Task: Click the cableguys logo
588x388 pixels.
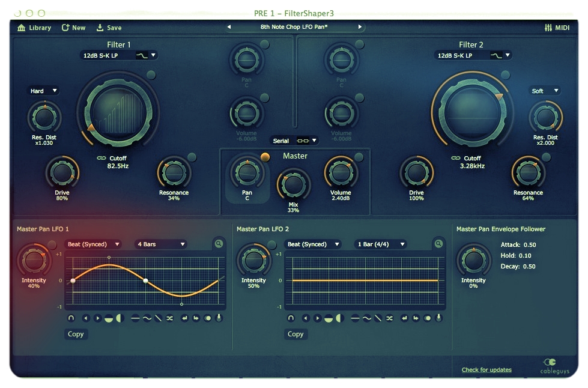Action: 554,366
